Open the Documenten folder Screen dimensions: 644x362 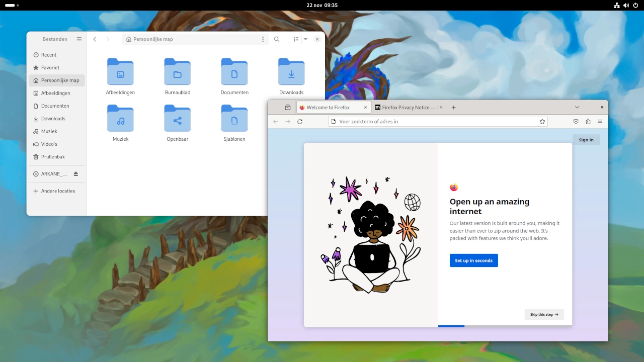(234, 76)
